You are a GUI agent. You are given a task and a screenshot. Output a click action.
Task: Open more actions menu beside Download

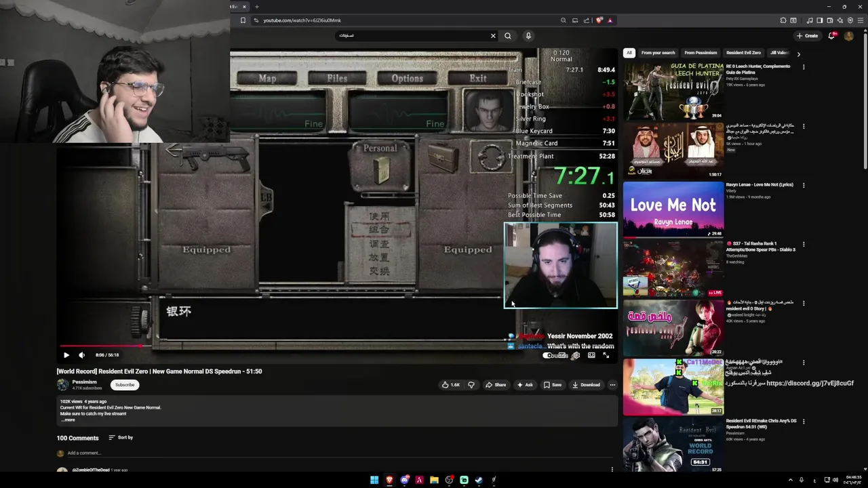[x=612, y=385]
